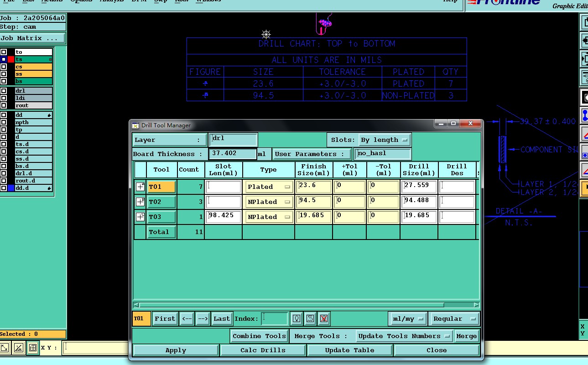Toggle the checkbox for layer to
This screenshot has width=588, height=365.
click(4, 52)
